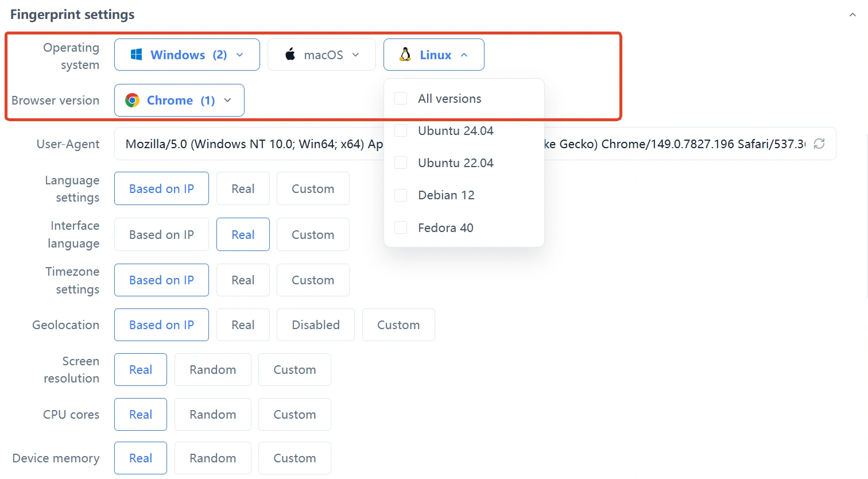The height and width of the screenshot is (479, 868).
Task: Check the Debian 12 checkbox
Action: point(401,195)
